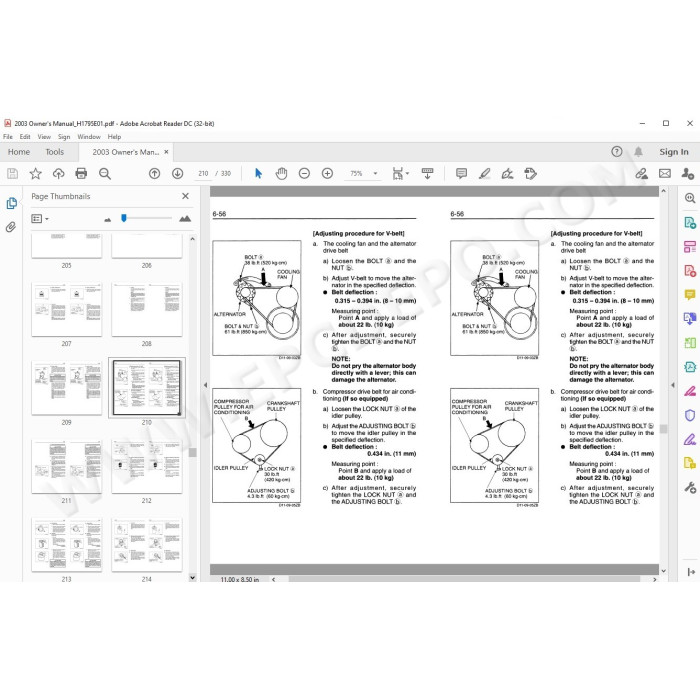
Task: Open the thumbnail options dropdown
Action: click(x=40, y=219)
